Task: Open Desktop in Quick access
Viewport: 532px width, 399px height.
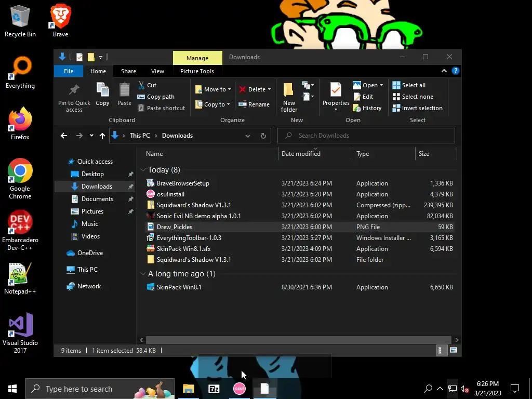Action: pyautogui.click(x=92, y=174)
